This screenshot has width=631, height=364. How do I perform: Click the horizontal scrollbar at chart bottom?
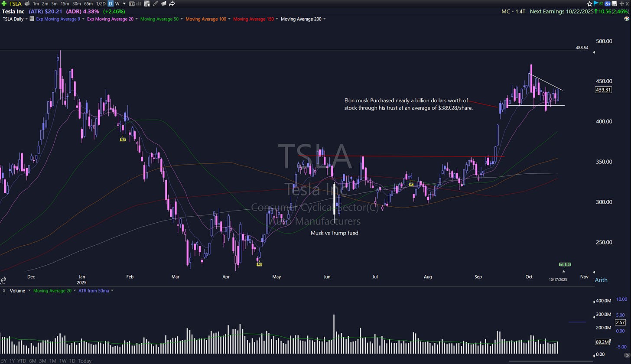pos(551,361)
